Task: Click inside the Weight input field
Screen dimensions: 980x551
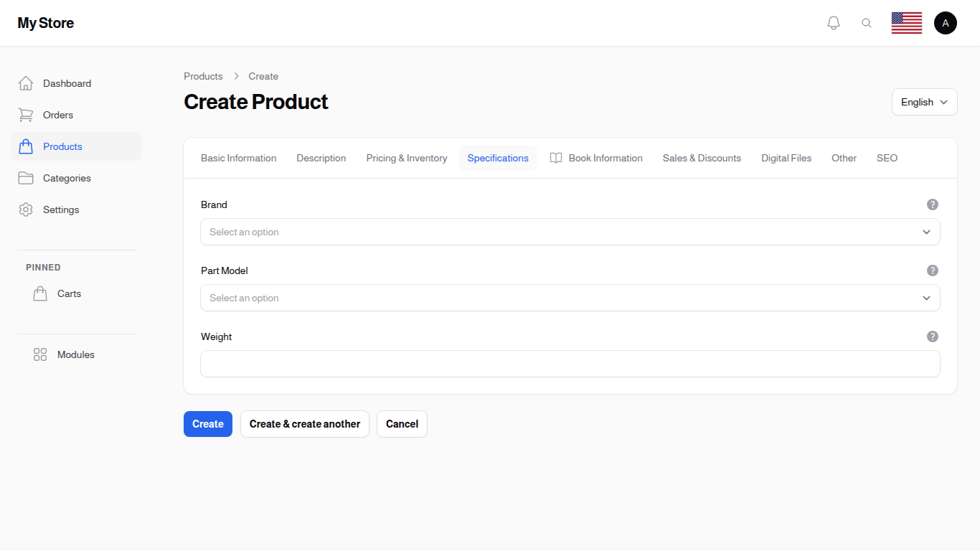Action: [x=570, y=364]
